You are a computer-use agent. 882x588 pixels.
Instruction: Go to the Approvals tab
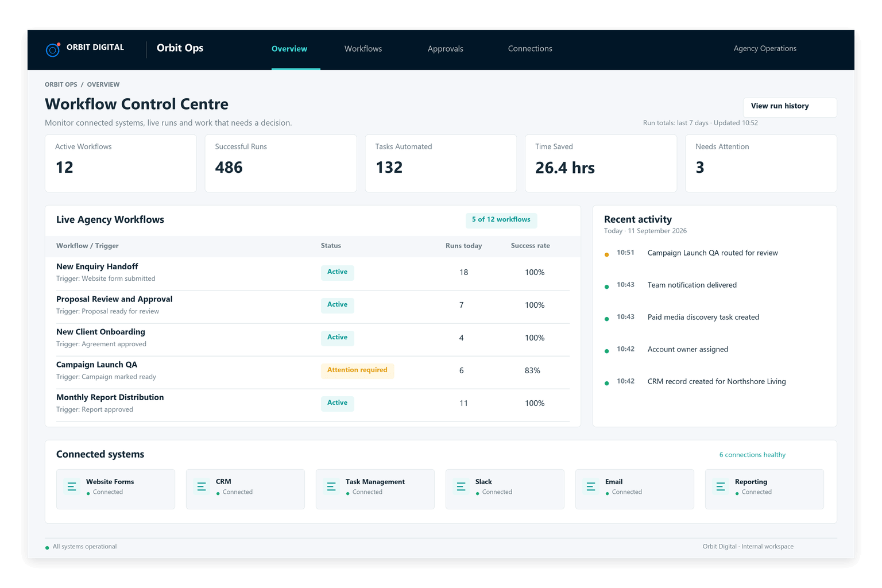pos(446,49)
